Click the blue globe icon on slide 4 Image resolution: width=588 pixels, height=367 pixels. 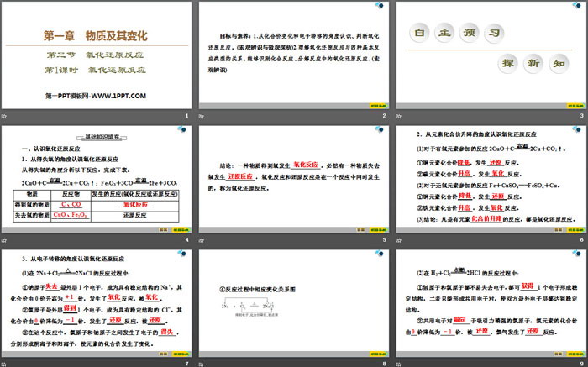click(182, 130)
